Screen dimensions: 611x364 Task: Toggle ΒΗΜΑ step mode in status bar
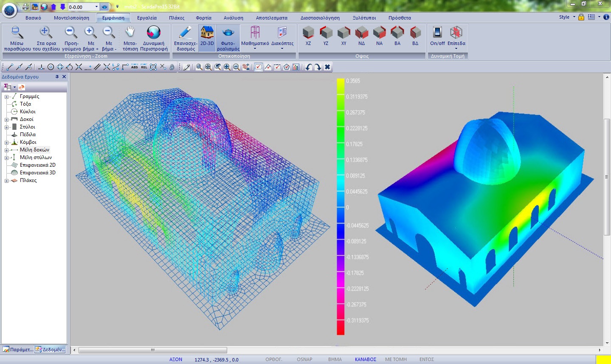[x=335, y=359]
